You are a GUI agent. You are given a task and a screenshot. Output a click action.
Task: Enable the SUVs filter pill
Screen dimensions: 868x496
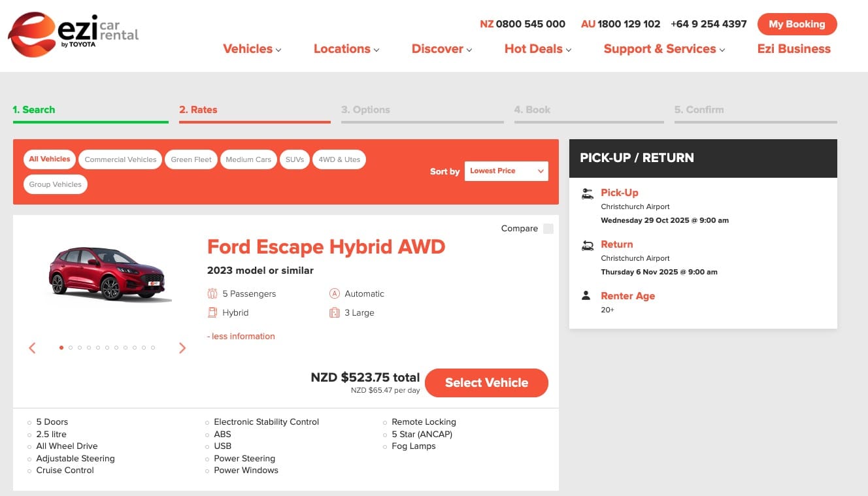(x=295, y=159)
